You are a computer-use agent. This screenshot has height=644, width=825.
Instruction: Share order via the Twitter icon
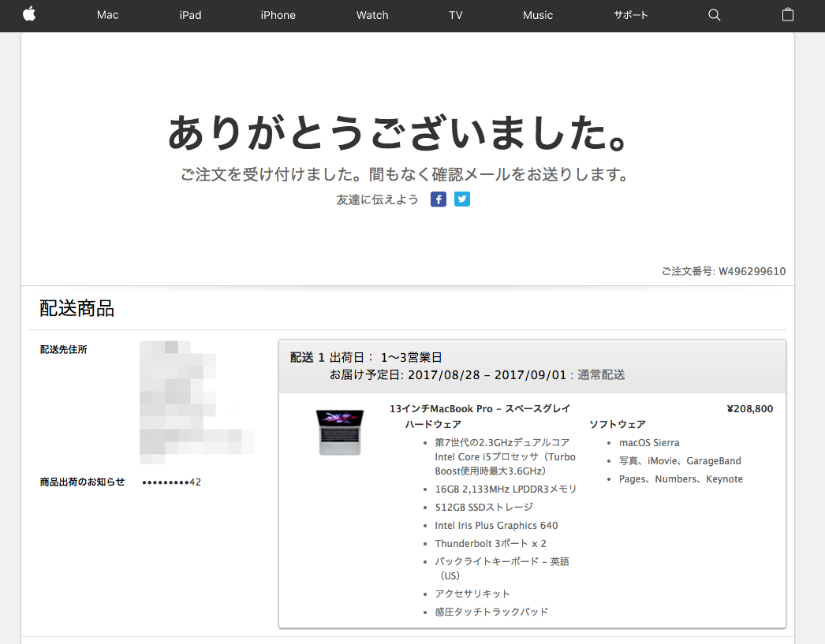tap(462, 199)
